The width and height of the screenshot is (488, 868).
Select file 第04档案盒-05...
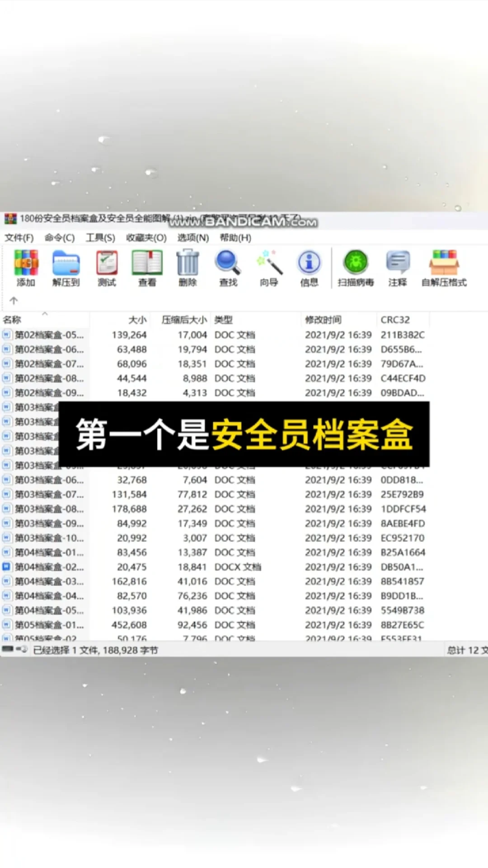[x=49, y=610]
